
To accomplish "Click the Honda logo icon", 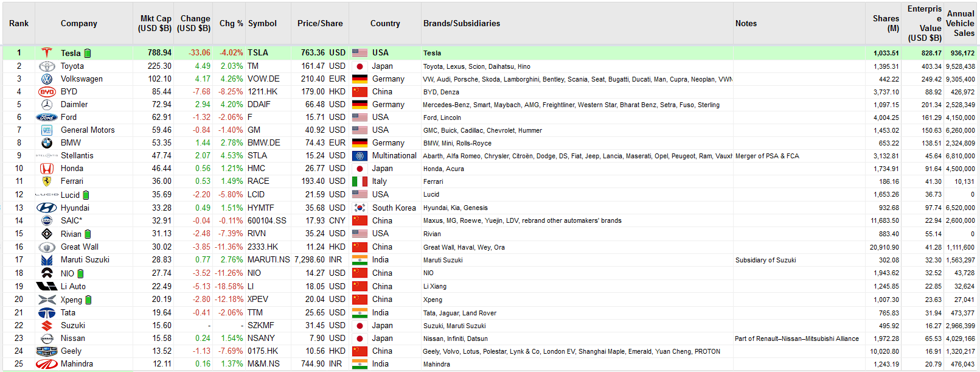I will (47, 169).
